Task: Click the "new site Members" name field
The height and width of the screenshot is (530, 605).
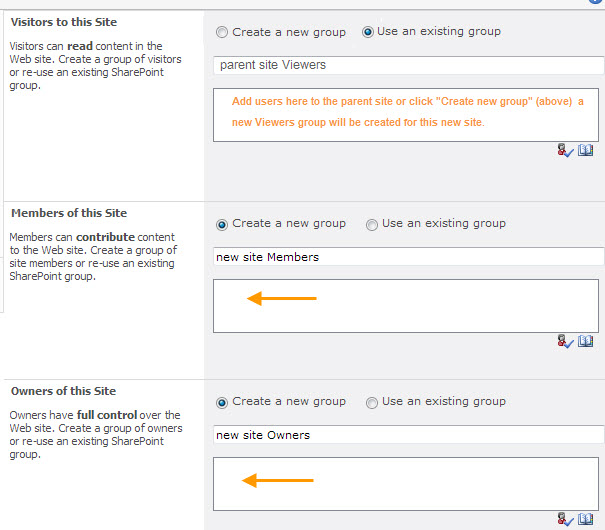Action: pos(408,257)
